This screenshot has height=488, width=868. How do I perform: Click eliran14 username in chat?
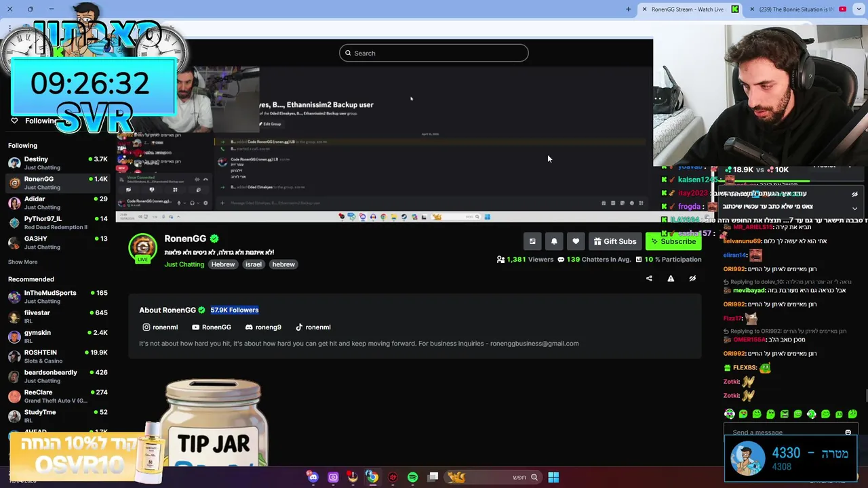point(734,256)
